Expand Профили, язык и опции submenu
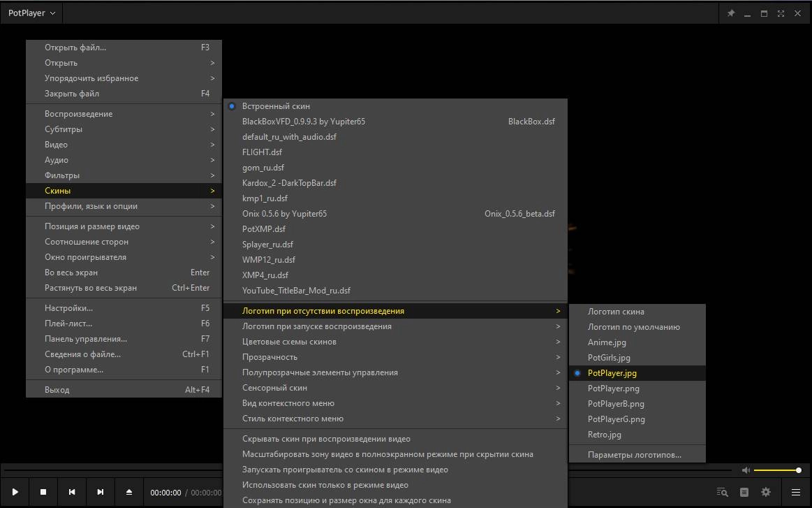The width and height of the screenshot is (812, 508). point(124,206)
